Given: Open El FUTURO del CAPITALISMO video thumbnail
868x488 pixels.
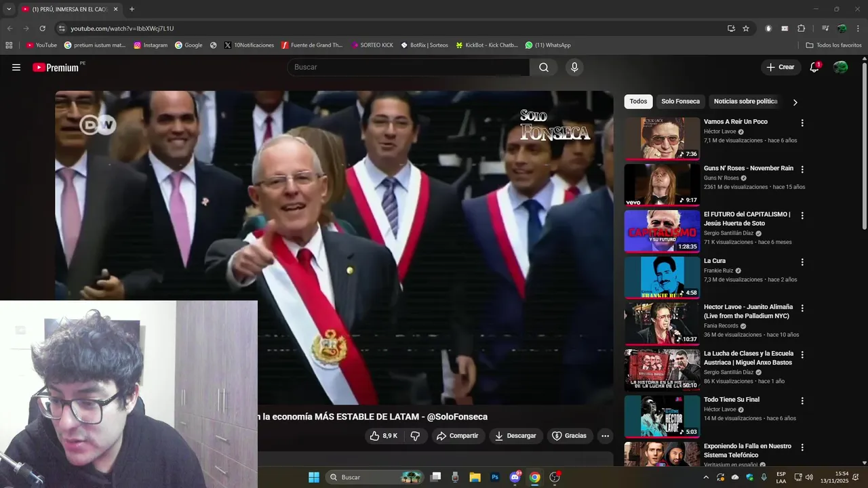Looking at the screenshot, I should [662, 231].
